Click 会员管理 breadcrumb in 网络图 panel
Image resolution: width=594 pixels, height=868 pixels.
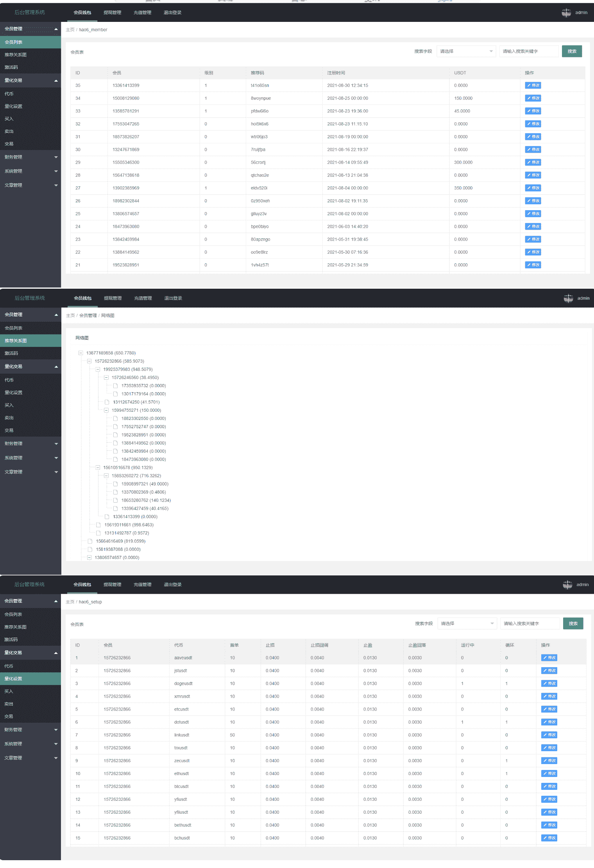tap(88, 316)
